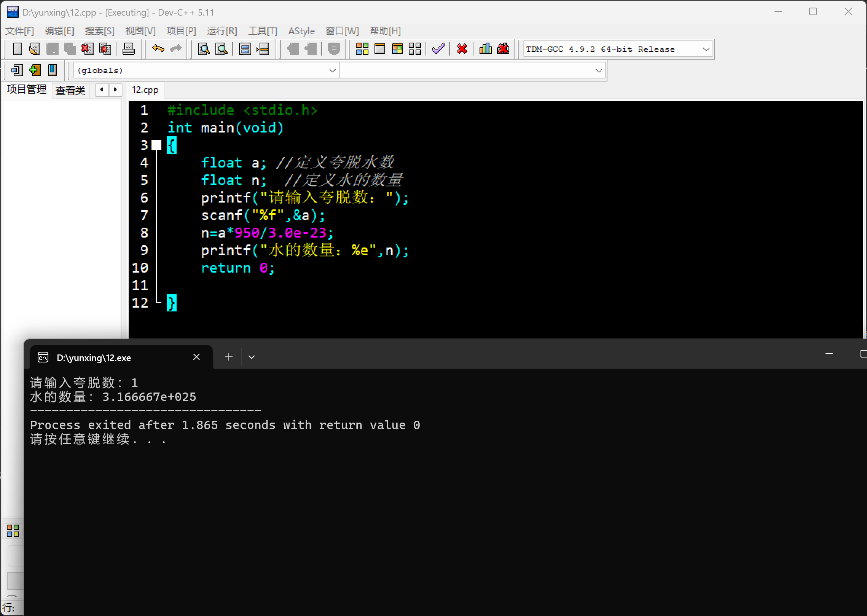Viewport: 867px width, 616px height.
Task: Click the Find magnifier toolbar icon
Action: point(204,49)
